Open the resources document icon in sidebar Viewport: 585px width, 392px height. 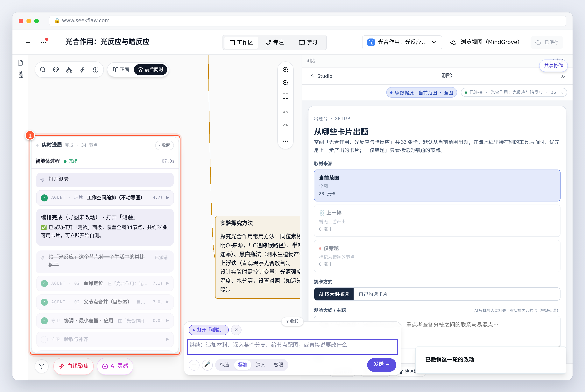20,62
